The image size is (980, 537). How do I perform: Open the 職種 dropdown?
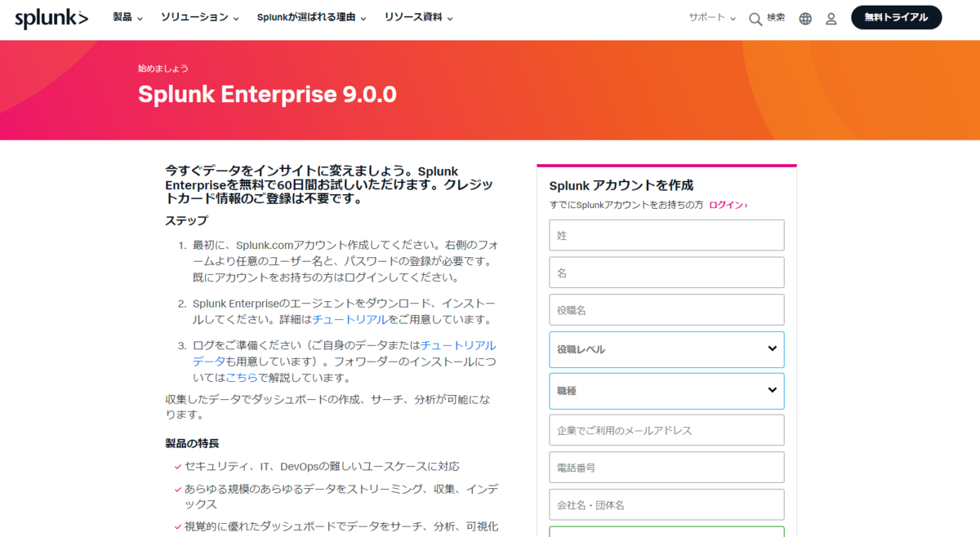666,391
